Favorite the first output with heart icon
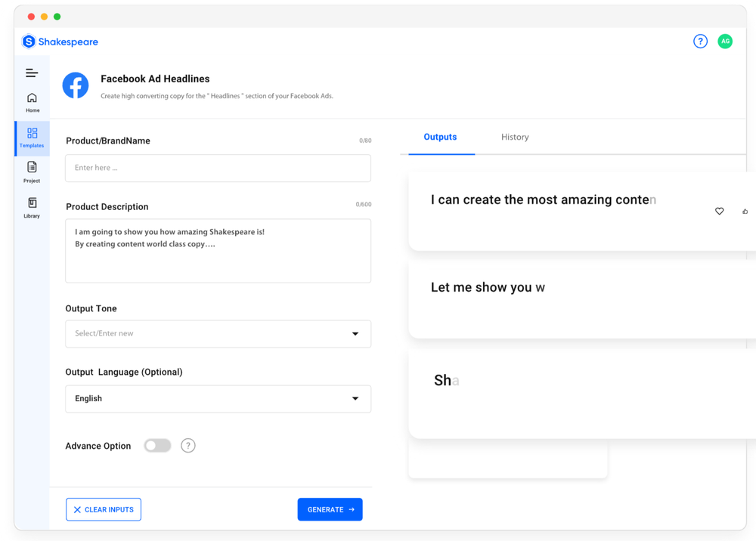The image size is (756, 541). pyautogui.click(x=719, y=211)
